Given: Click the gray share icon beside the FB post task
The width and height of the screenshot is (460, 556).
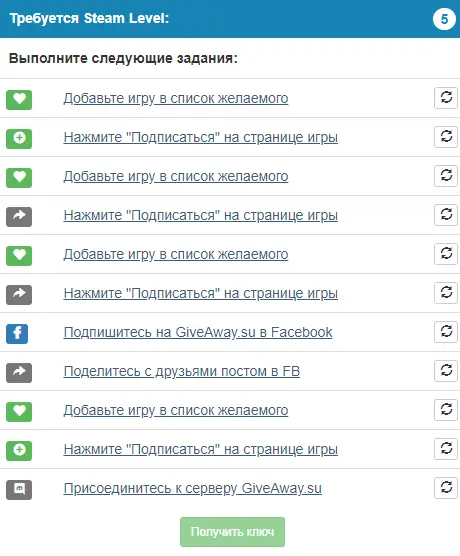Looking at the screenshot, I should pyautogui.click(x=19, y=373).
